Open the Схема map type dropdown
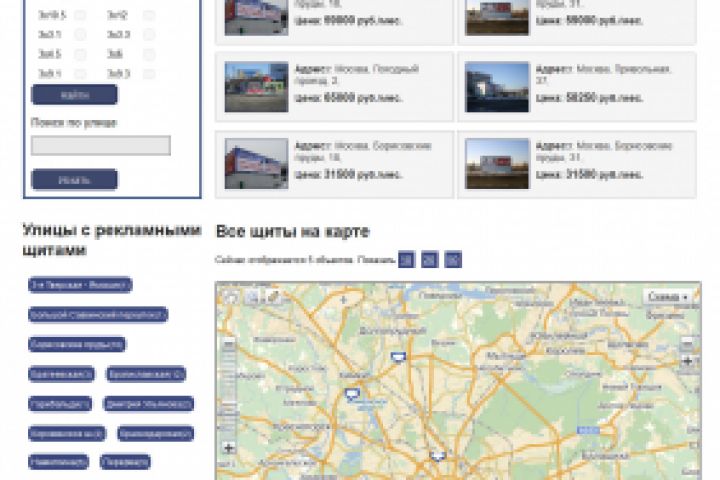The width and height of the screenshot is (720, 480). pos(668,297)
